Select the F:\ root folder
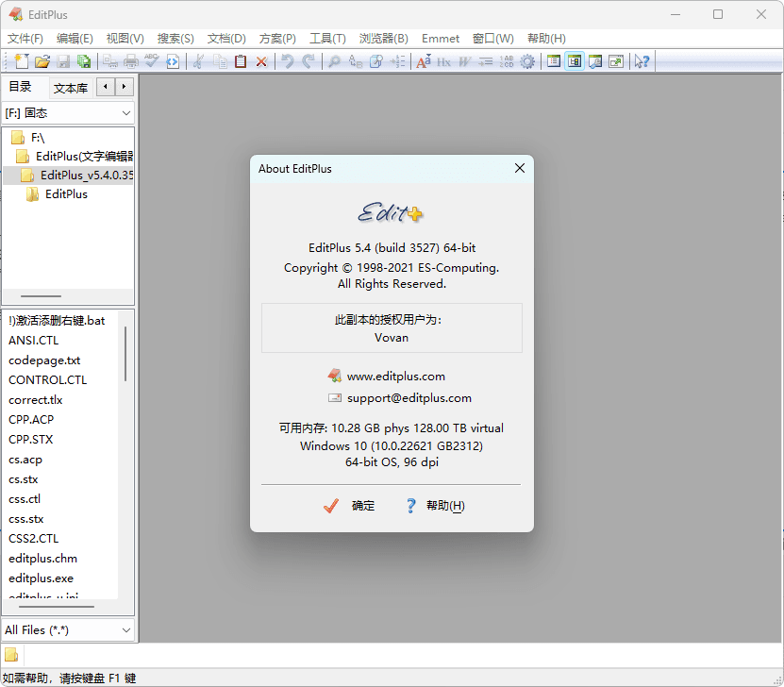The image size is (784, 687). click(38, 138)
